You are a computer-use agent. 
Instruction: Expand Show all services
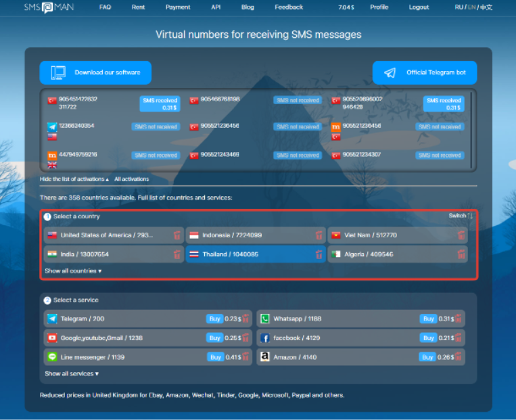72,373
